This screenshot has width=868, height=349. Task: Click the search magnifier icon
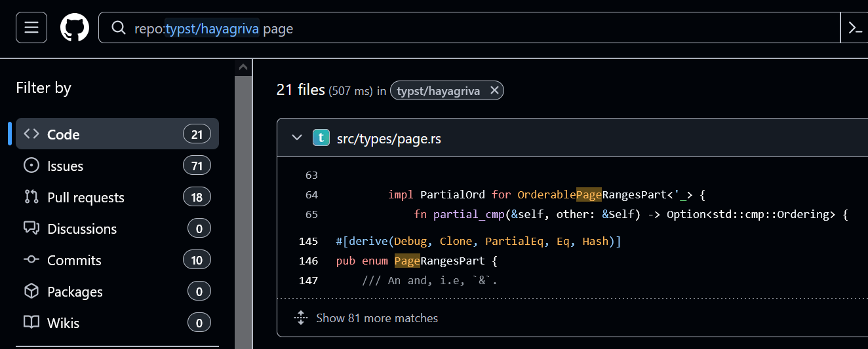click(x=119, y=28)
